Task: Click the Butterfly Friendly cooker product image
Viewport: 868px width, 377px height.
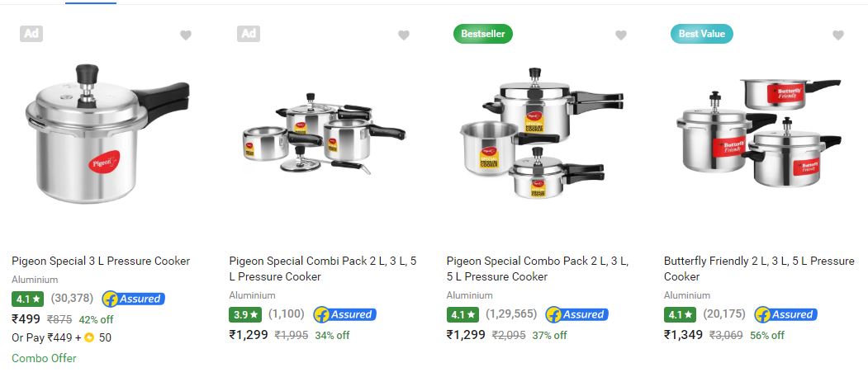Action: tap(758, 132)
